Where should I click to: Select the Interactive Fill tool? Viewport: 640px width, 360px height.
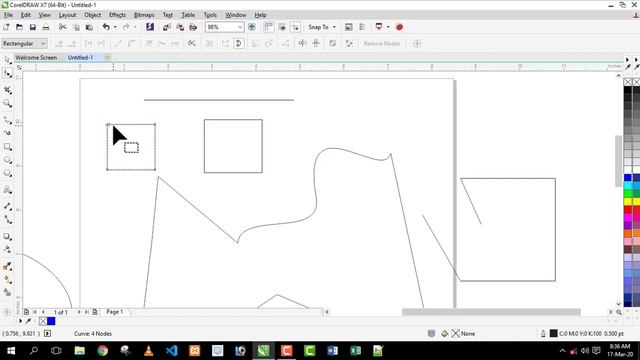click(x=7, y=280)
